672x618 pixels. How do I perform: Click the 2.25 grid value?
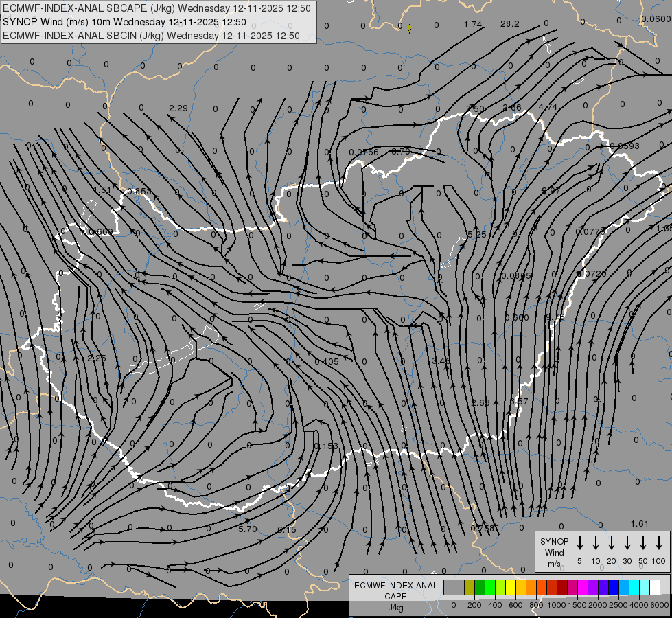[96, 358]
